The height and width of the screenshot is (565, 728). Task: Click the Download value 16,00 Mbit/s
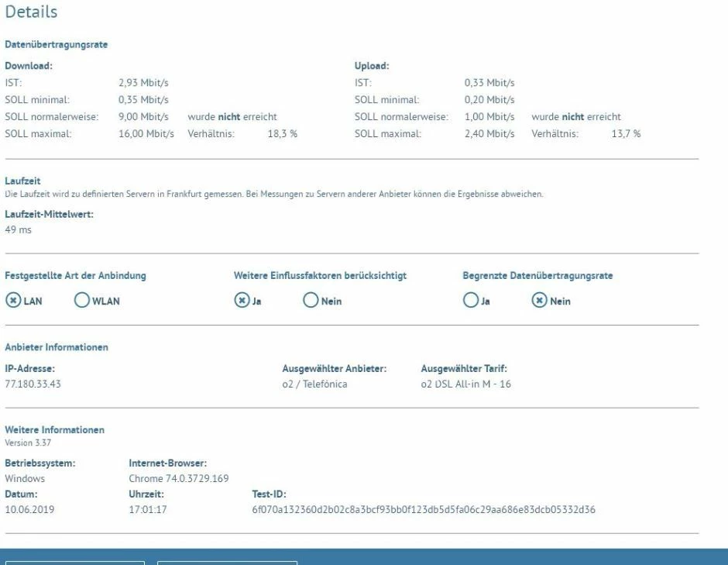(146, 134)
